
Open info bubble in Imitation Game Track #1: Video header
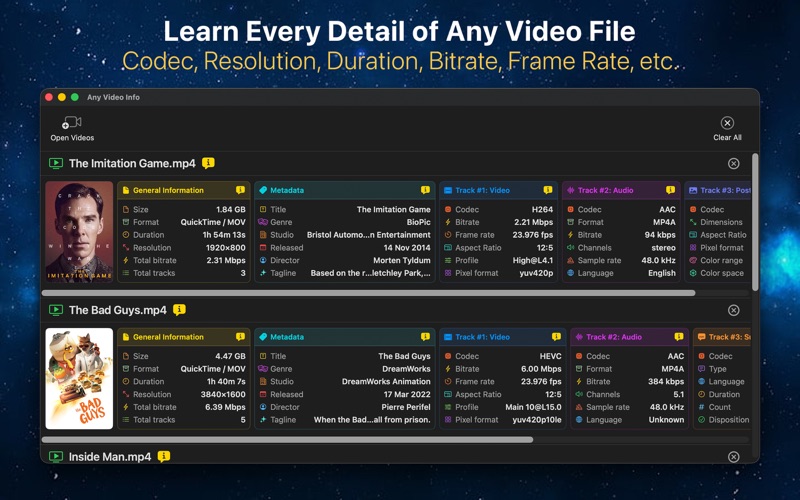(548, 190)
